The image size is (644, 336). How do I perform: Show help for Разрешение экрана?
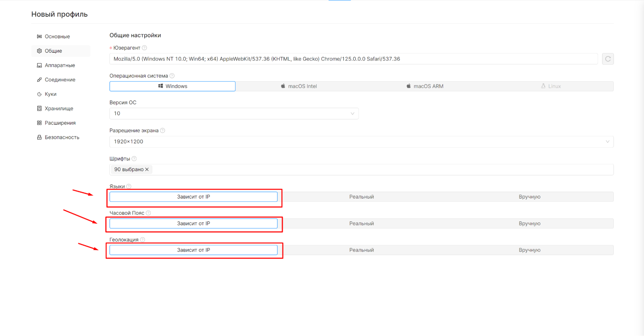click(163, 131)
